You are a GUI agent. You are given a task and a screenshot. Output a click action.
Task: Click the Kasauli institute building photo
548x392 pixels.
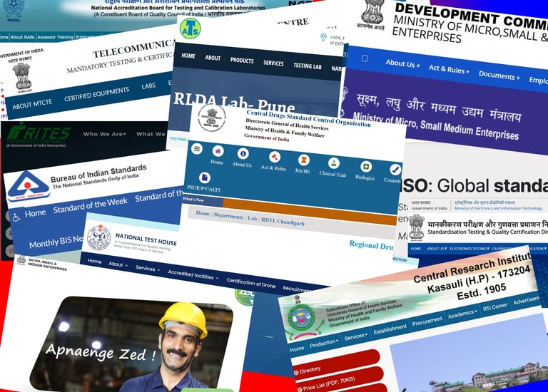[x=469, y=353]
